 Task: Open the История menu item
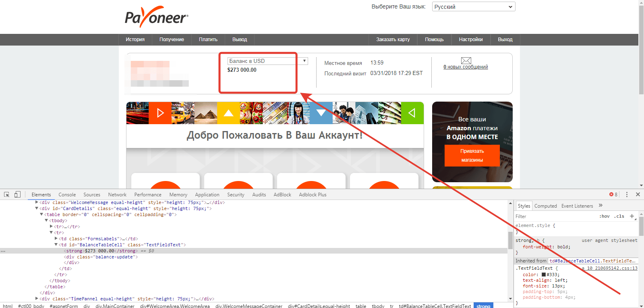click(135, 40)
